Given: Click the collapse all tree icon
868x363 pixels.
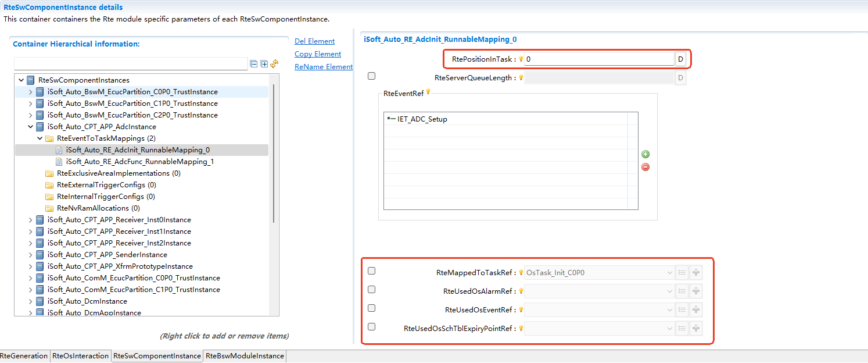Looking at the screenshot, I should pyautogui.click(x=253, y=64).
